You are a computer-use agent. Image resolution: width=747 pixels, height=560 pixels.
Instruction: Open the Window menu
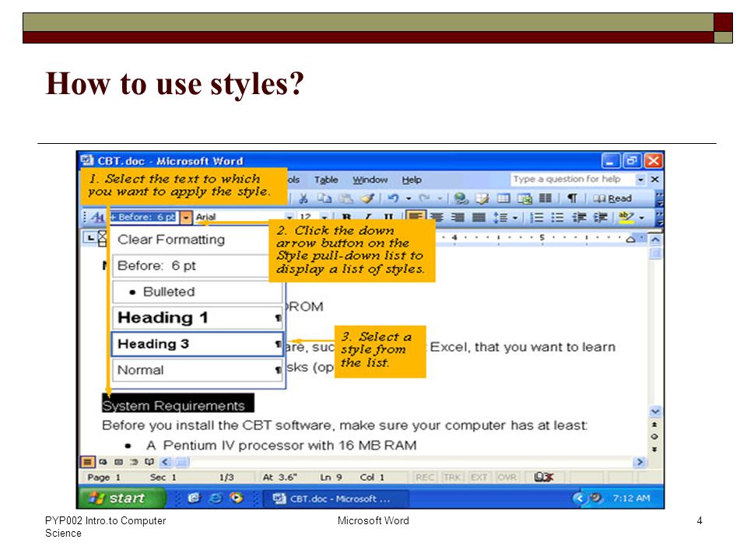click(x=370, y=180)
